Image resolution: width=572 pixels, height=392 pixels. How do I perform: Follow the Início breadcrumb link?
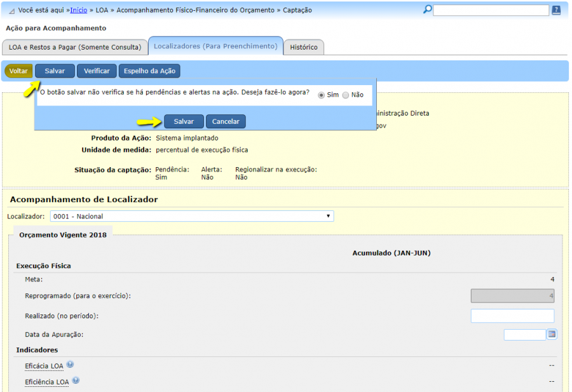click(78, 10)
